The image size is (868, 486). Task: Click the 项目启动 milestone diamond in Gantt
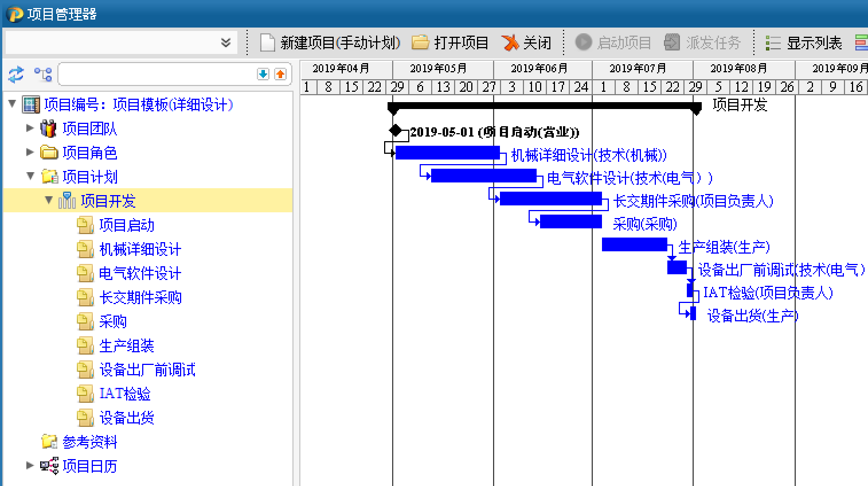click(x=395, y=131)
